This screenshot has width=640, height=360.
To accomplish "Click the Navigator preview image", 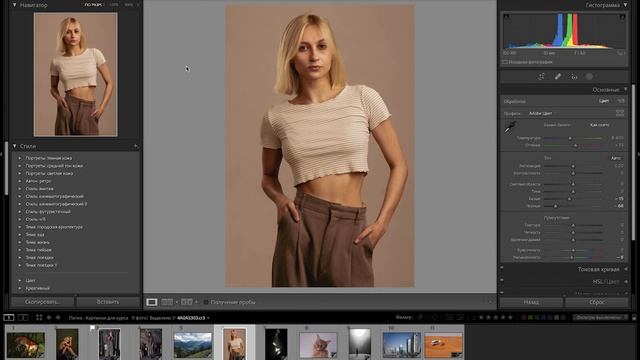I will (x=76, y=74).
